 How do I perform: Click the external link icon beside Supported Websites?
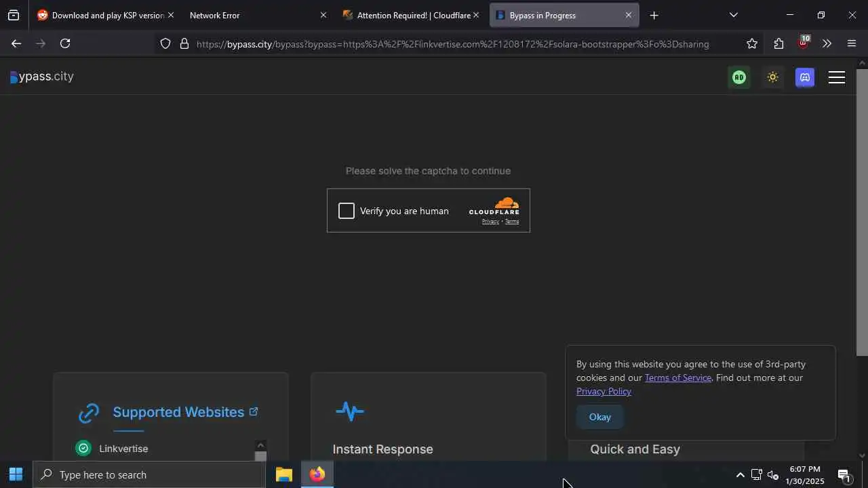[254, 411]
